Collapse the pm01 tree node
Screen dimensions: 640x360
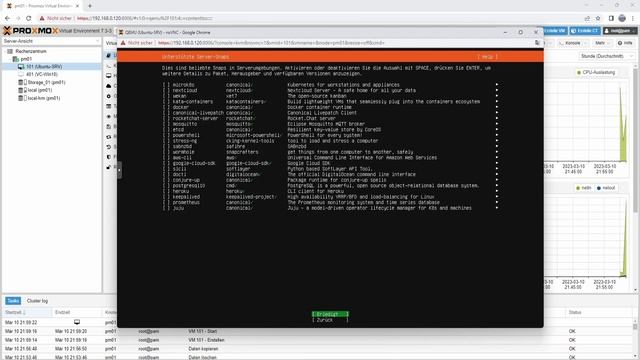(x=11, y=59)
